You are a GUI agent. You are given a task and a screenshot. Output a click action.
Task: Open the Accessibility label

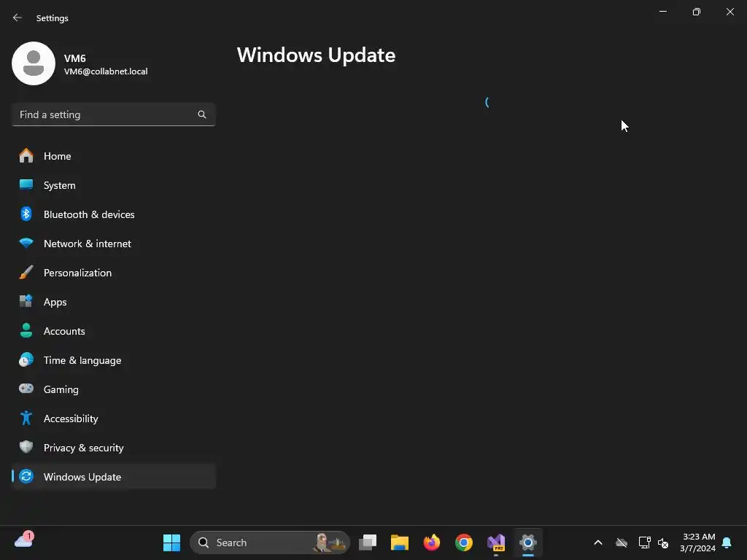(71, 419)
